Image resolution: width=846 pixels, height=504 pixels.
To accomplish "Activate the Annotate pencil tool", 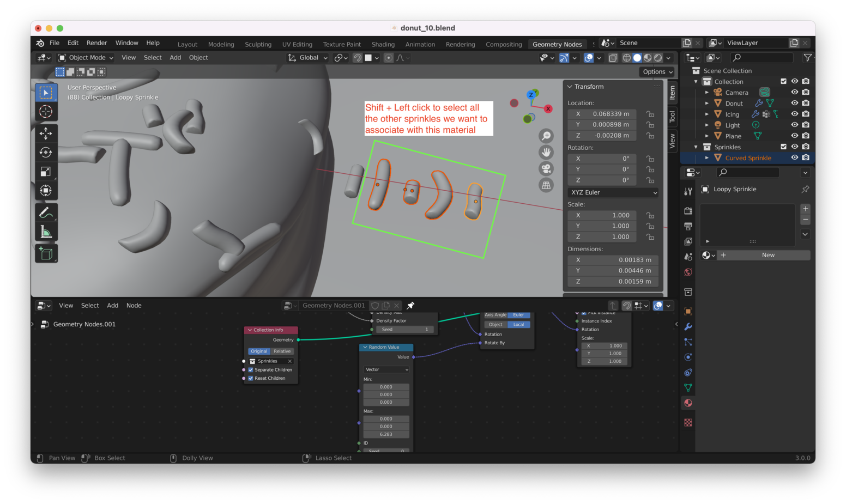I will pos(46,212).
